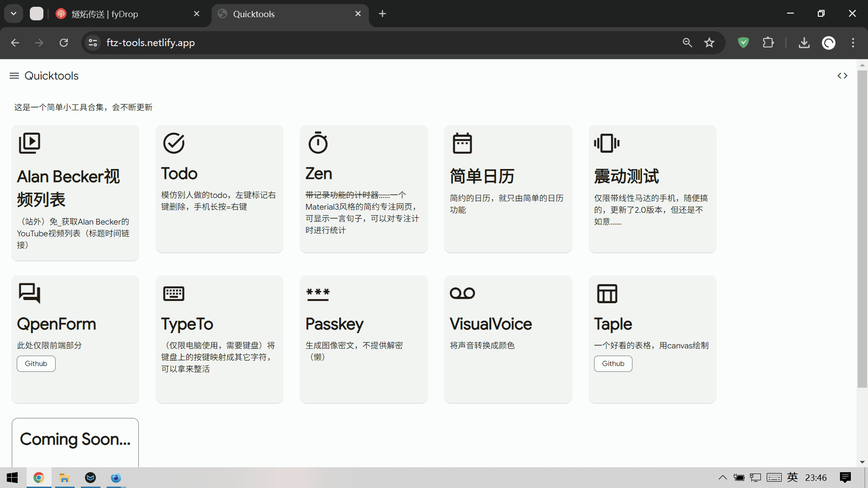Click the code brackets icon at top right
This screenshot has height=488, width=868.
coord(842,76)
